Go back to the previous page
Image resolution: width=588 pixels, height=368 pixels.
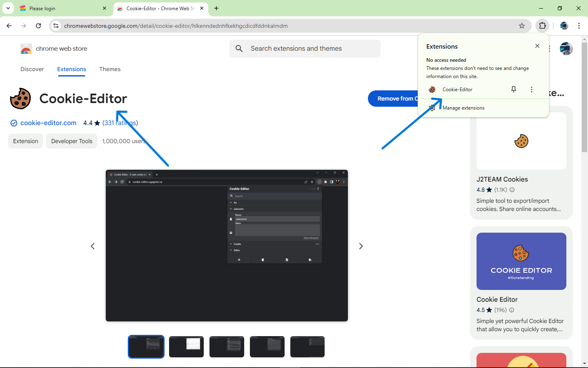pos(9,26)
